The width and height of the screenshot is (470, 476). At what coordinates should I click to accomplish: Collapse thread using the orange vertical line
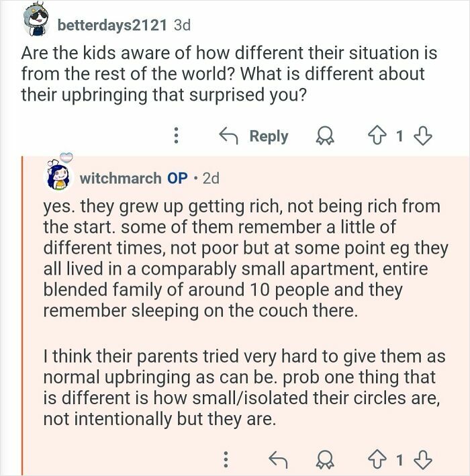coord(22,316)
